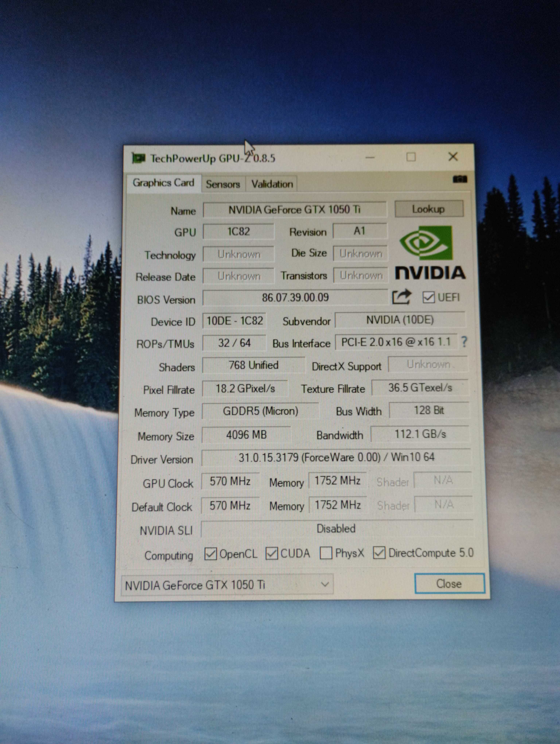Click the Subvendor field NVIDIA (10DE)
This screenshot has height=744, width=560.
[400, 319]
